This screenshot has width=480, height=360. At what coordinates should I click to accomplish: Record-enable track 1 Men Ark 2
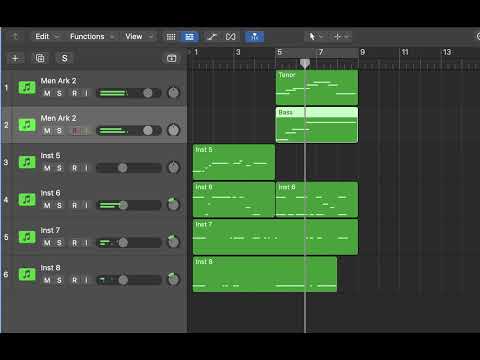[x=75, y=93]
